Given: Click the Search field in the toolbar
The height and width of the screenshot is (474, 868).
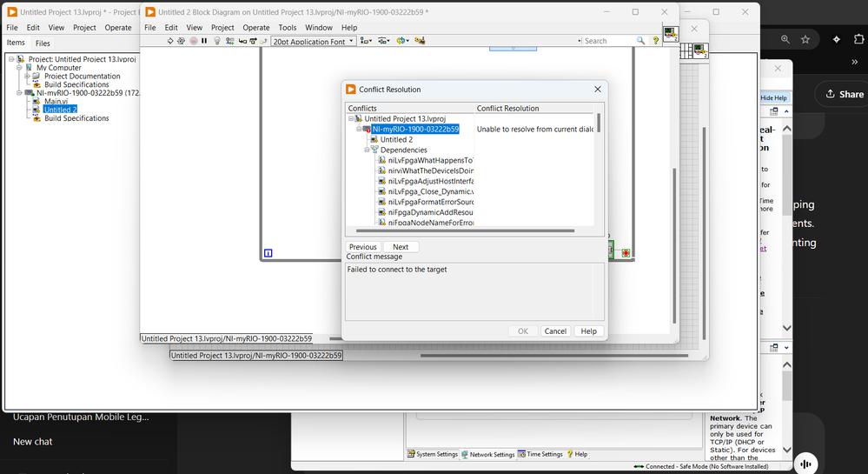Looking at the screenshot, I should click(x=608, y=41).
